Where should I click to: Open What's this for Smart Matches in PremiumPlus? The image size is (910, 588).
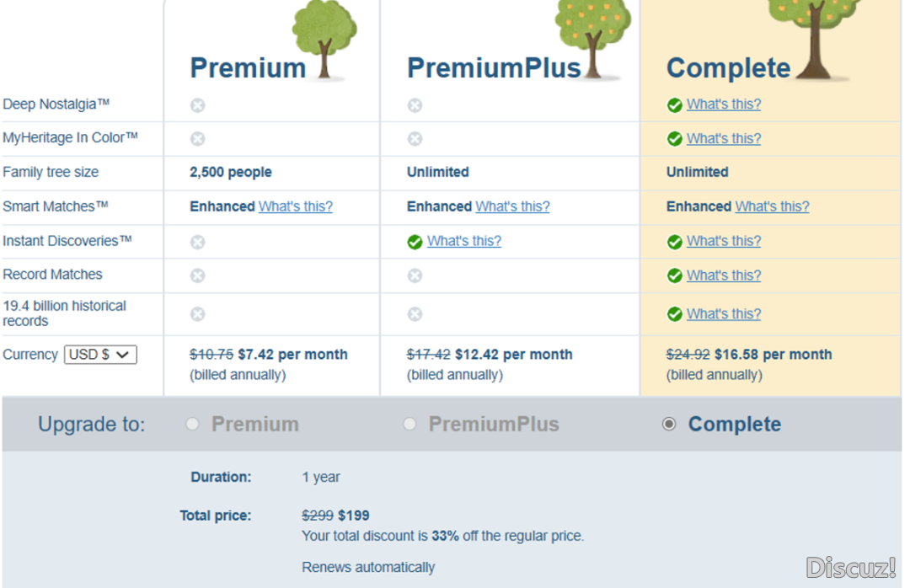point(512,206)
